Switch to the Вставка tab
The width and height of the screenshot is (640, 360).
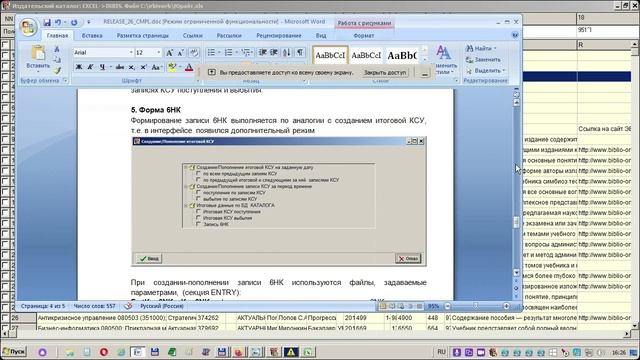[x=92, y=36]
